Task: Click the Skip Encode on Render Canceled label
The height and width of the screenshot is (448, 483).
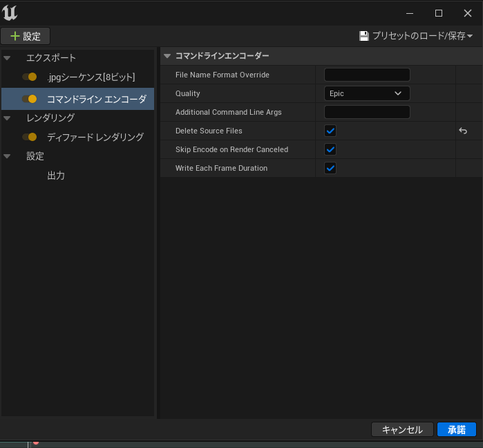Action: (231, 149)
